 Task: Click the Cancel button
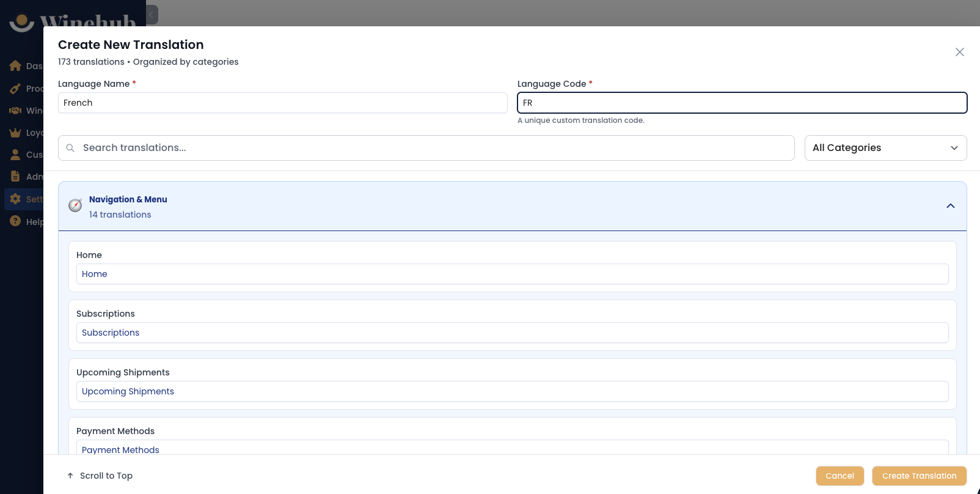(839, 476)
